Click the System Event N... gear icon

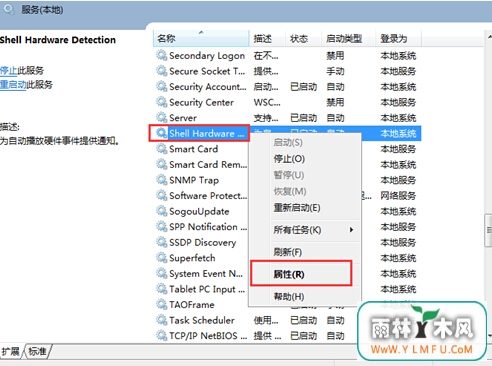coord(162,273)
